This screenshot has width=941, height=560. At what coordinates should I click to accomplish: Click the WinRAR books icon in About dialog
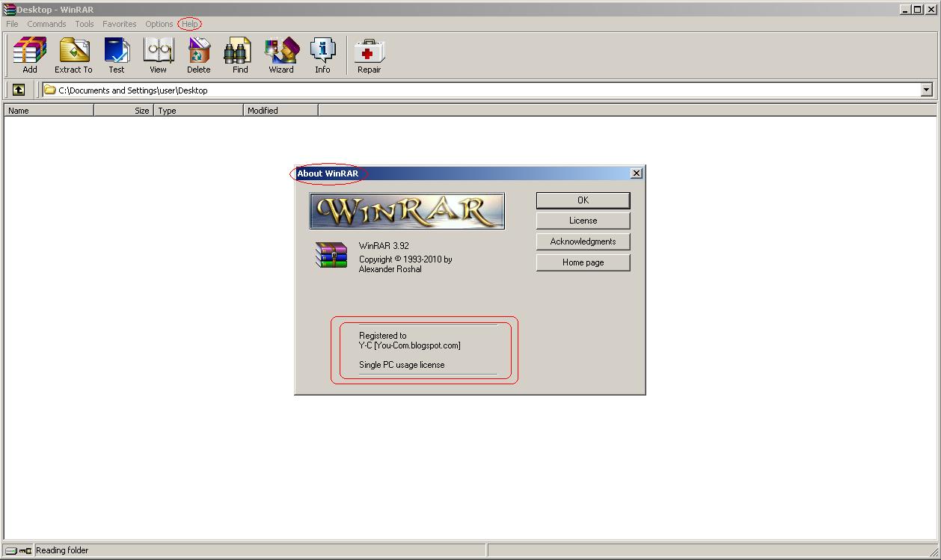tap(331, 255)
